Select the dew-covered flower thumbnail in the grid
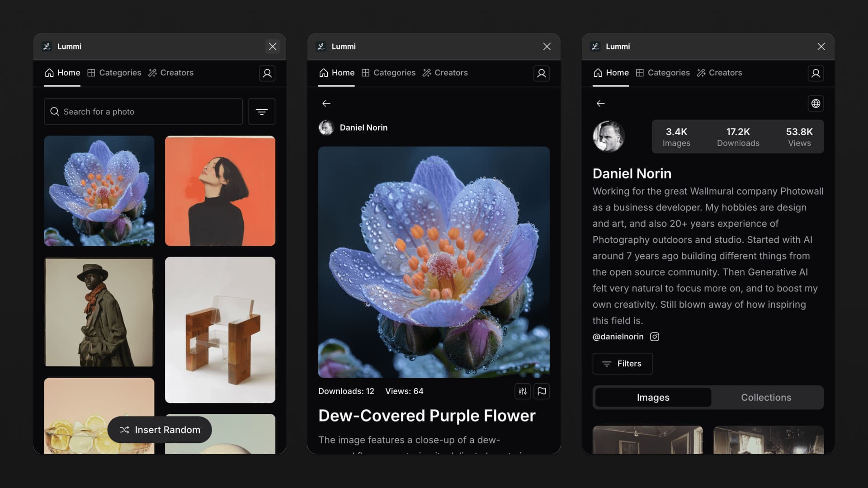The image size is (868, 488). tap(99, 191)
